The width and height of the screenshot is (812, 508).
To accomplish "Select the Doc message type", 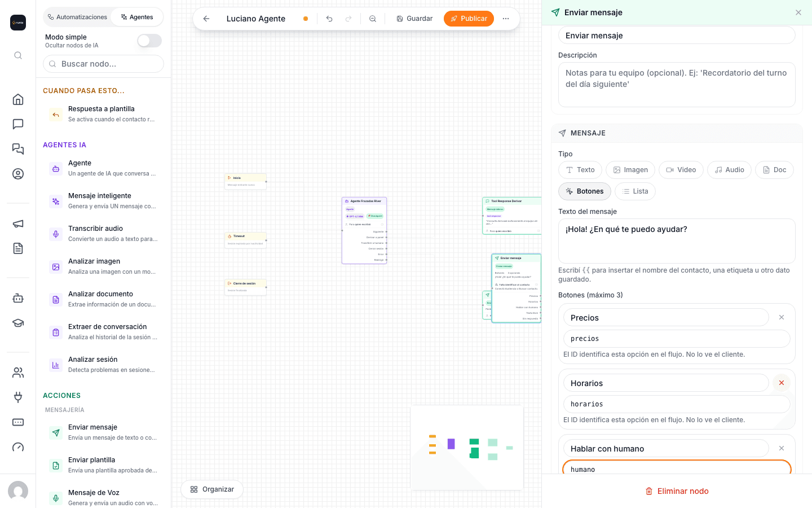I will (774, 170).
